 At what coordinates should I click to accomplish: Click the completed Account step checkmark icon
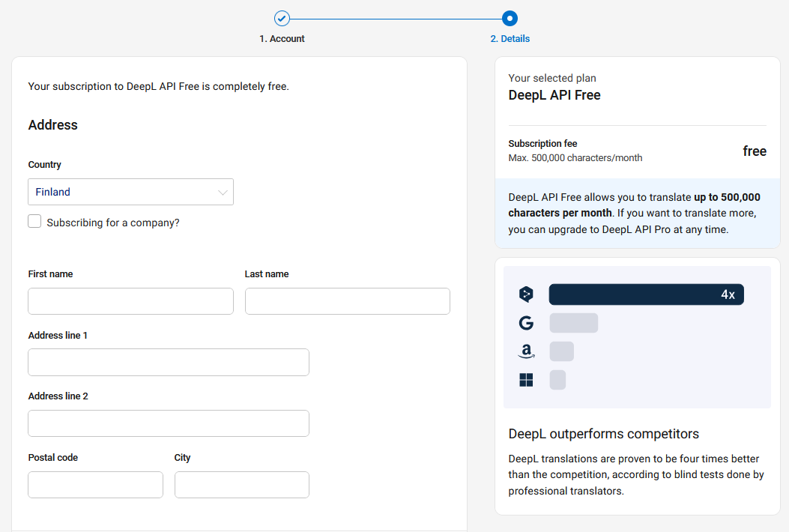[282, 19]
